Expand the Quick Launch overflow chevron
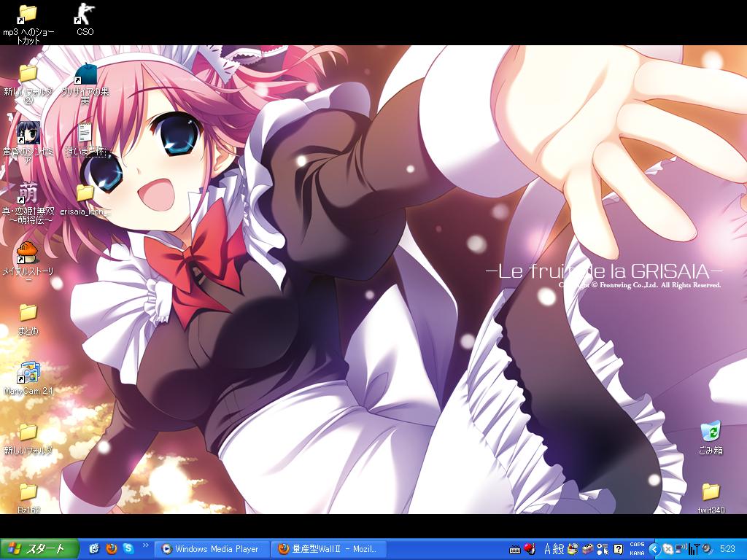The width and height of the screenshot is (747, 560). 145,545
